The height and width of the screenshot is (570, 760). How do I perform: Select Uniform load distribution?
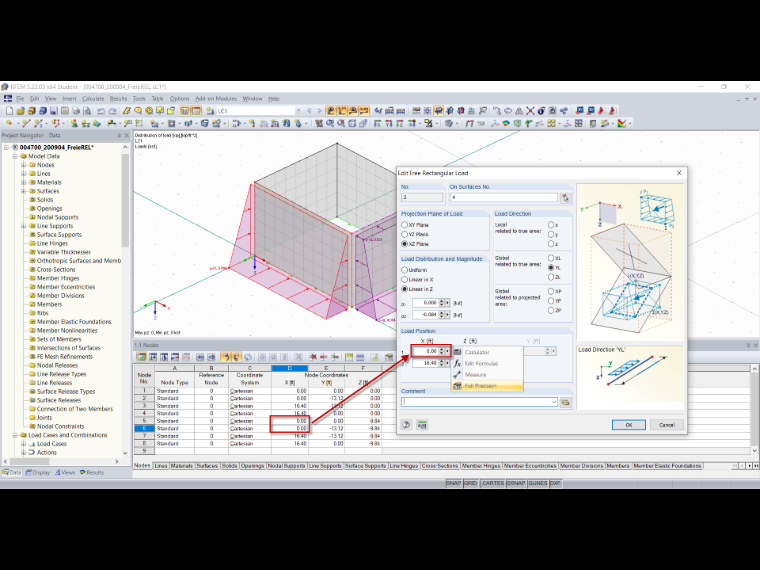point(404,270)
